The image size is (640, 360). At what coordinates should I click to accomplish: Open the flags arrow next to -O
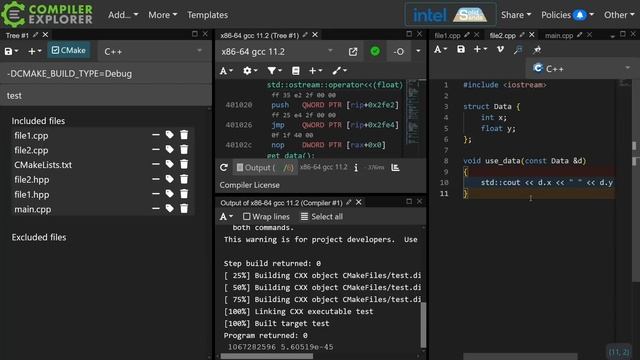(418, 51)
